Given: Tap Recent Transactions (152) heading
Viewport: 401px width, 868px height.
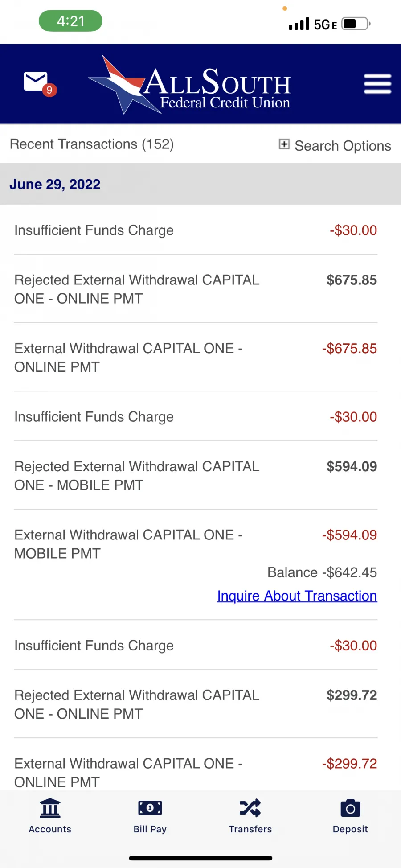Looking at the screenshot, I should point(92,144).
